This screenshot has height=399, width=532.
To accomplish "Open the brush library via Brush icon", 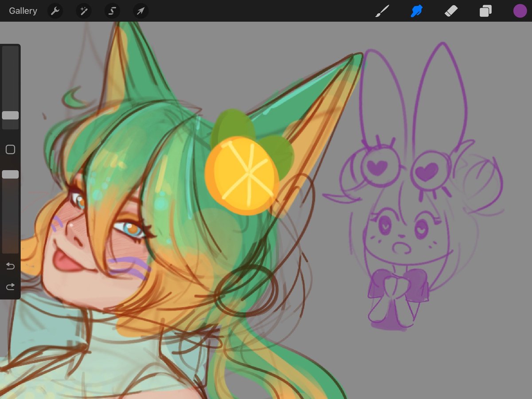I will point(382,11).
